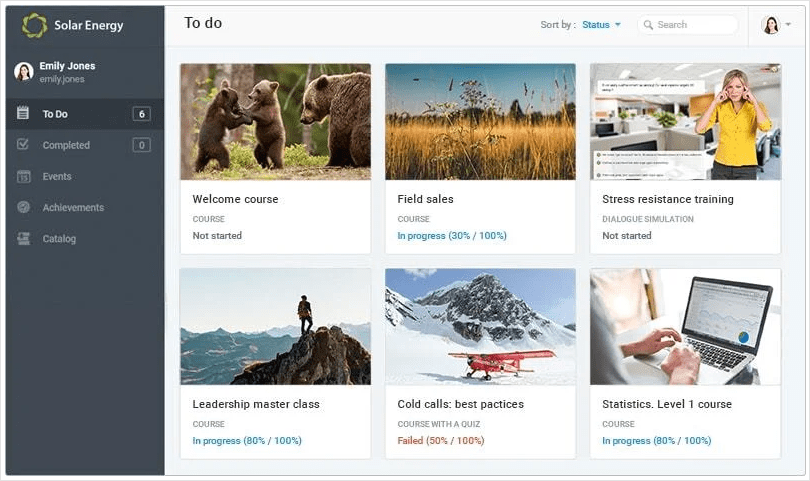Click the Catalog icon in sidebar
The image size is (810, 481).
(23, 239)
